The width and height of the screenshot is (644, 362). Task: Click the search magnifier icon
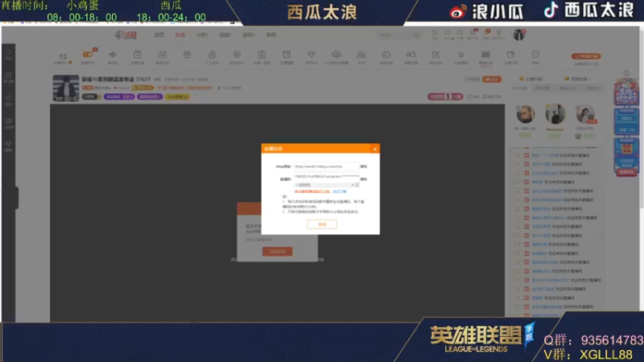[417, 35]
